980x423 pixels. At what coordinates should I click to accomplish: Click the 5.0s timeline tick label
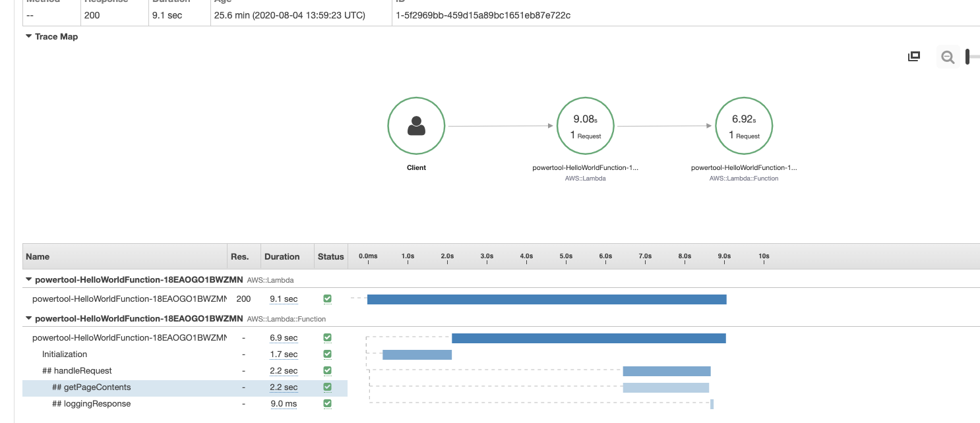pyautogui.click(x=566, y=256)
